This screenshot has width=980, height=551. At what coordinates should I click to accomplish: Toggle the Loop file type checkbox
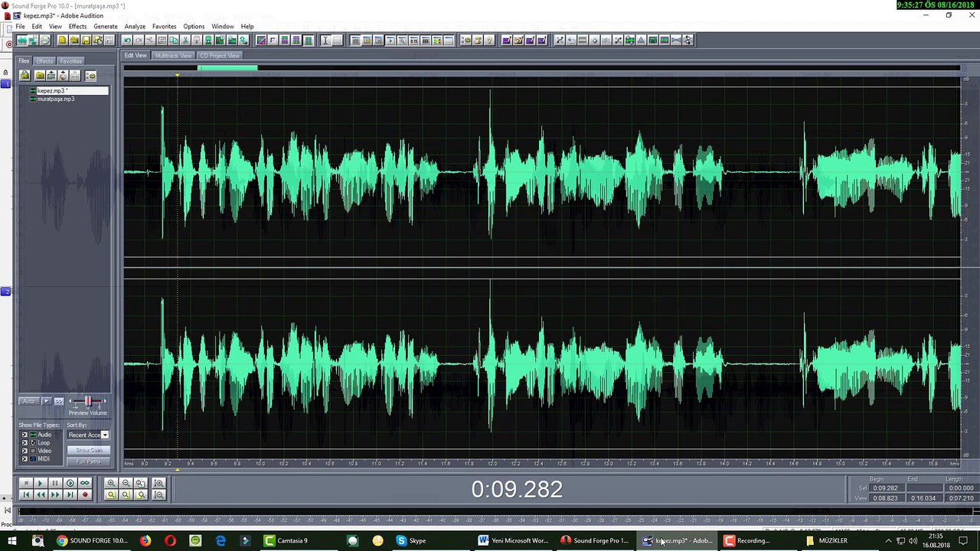pos(24,442)
